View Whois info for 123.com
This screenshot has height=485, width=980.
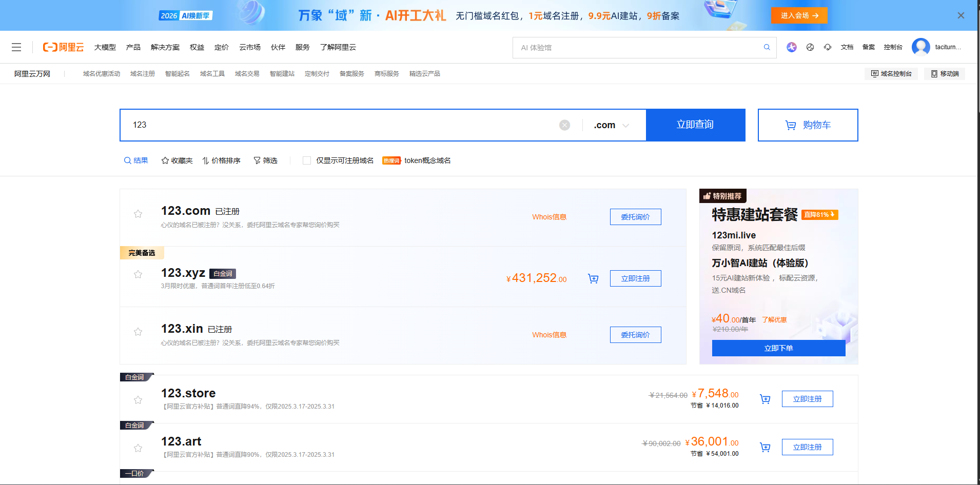click(x=549, y=217)
